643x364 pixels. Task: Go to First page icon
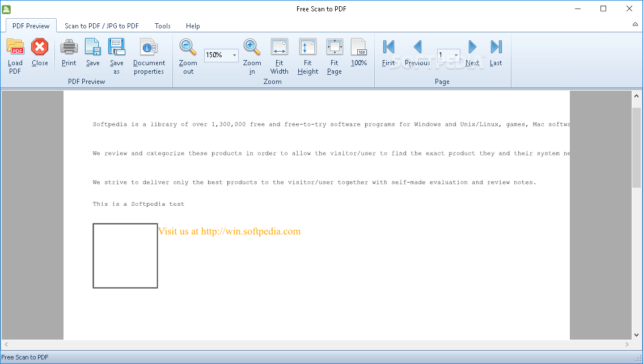tap(388, 46)
